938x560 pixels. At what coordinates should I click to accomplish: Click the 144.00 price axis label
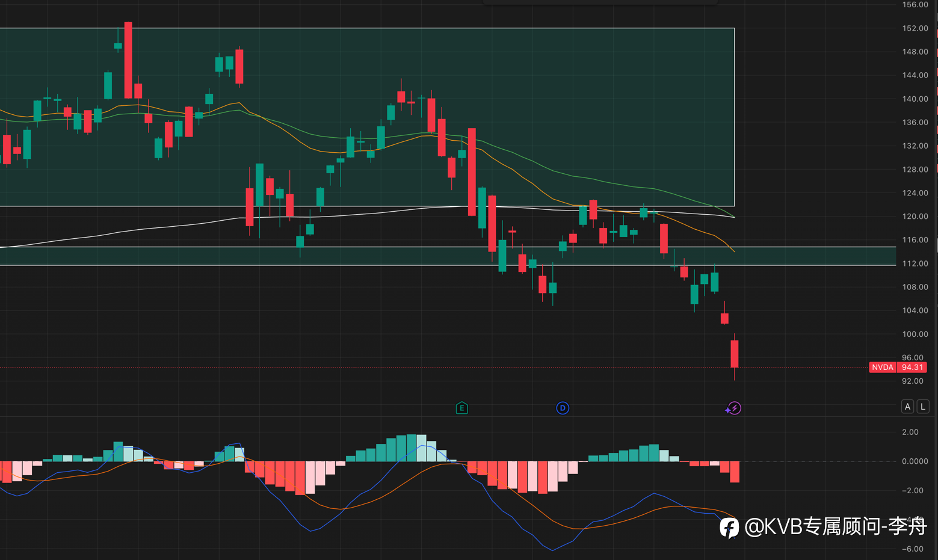pos(915,75)
